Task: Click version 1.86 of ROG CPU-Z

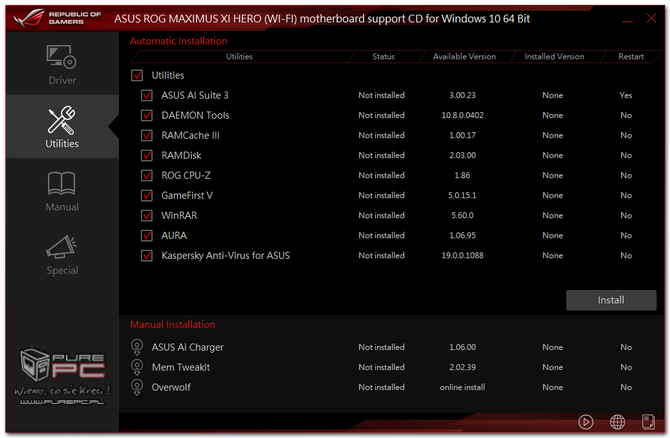Action: [462, 175]
